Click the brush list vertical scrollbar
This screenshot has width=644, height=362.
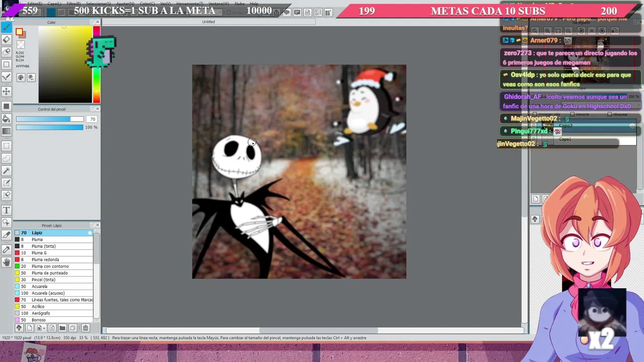97,276
